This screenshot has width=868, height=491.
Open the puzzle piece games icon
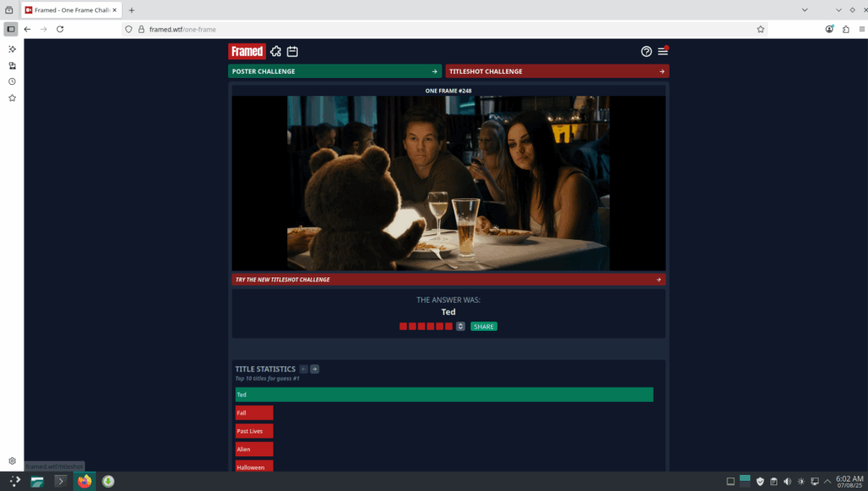[x=275, y=52]
